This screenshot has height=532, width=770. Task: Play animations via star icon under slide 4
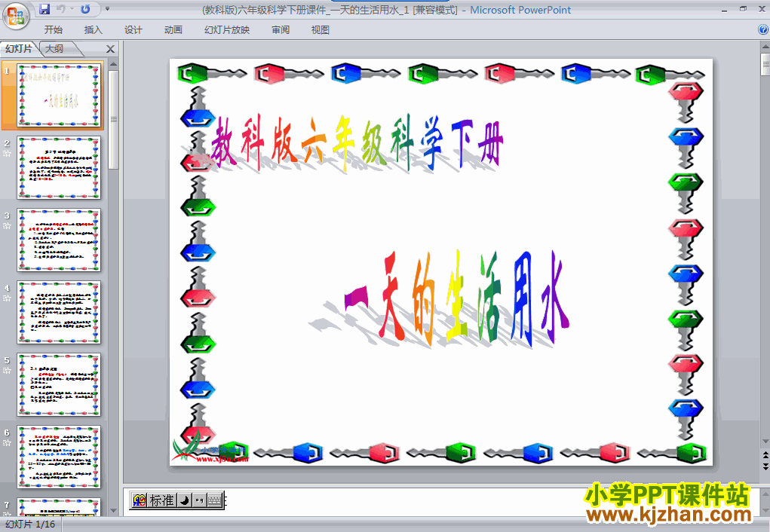tap(7, 298)
